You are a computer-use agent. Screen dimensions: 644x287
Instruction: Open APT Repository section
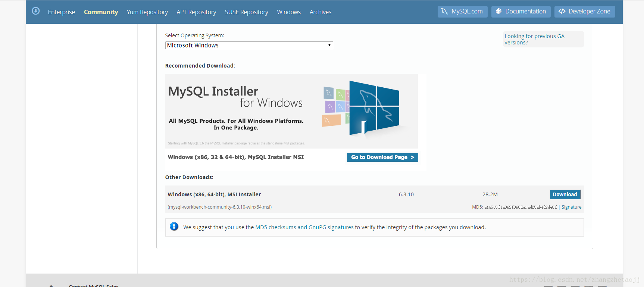point(196,12)
